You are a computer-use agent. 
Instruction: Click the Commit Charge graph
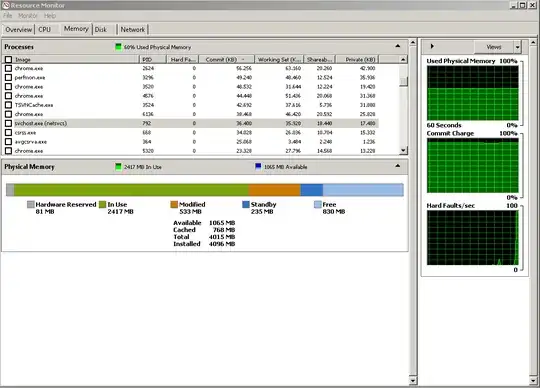tap(472, 166)
